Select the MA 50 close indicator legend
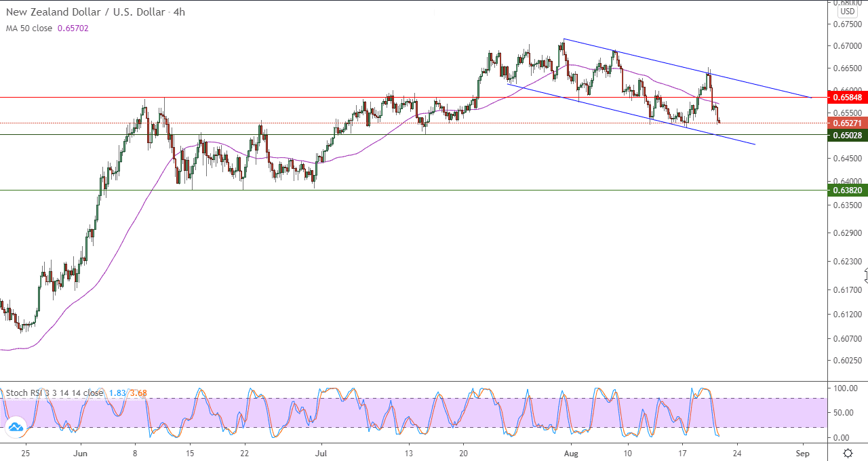The width and height of the screenshot is (868, 461). tap(30, 28)
